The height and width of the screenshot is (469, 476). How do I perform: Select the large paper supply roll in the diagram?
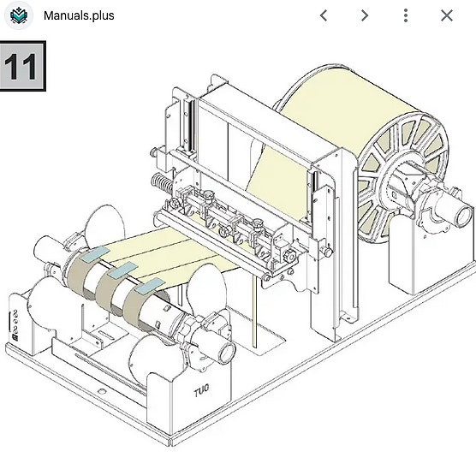click(x=349, y=128)
